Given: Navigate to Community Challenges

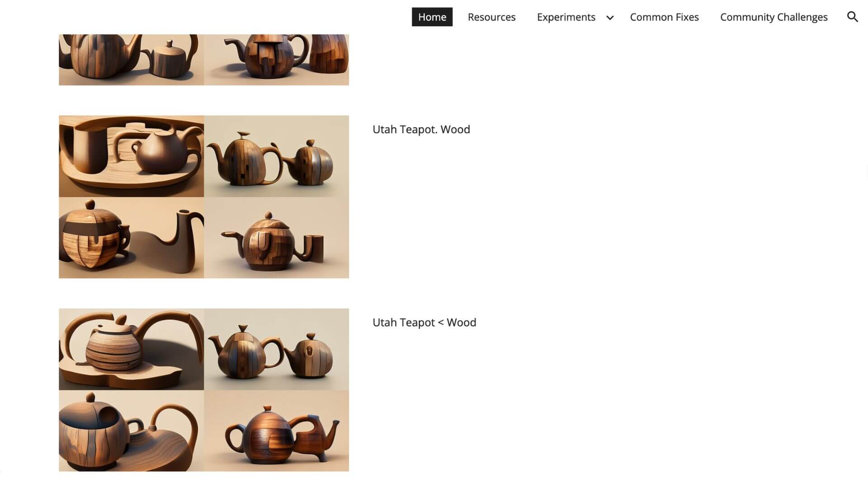Looking at the screenshot, I should point(774,17).
